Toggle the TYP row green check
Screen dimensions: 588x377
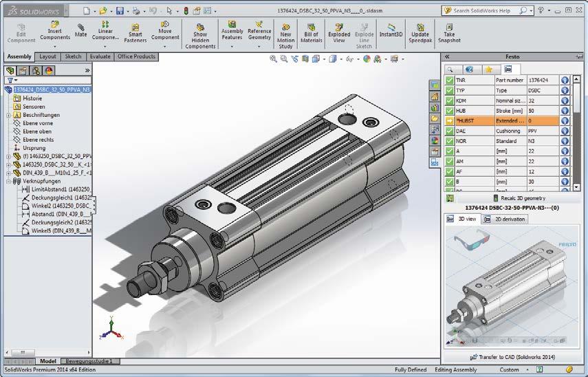[449, 90]
